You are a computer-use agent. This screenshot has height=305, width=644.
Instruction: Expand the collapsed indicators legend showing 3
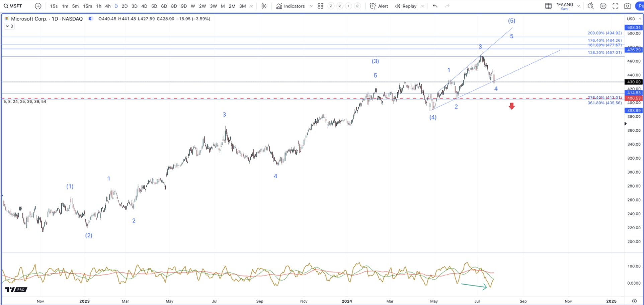[x=9, y=26]
